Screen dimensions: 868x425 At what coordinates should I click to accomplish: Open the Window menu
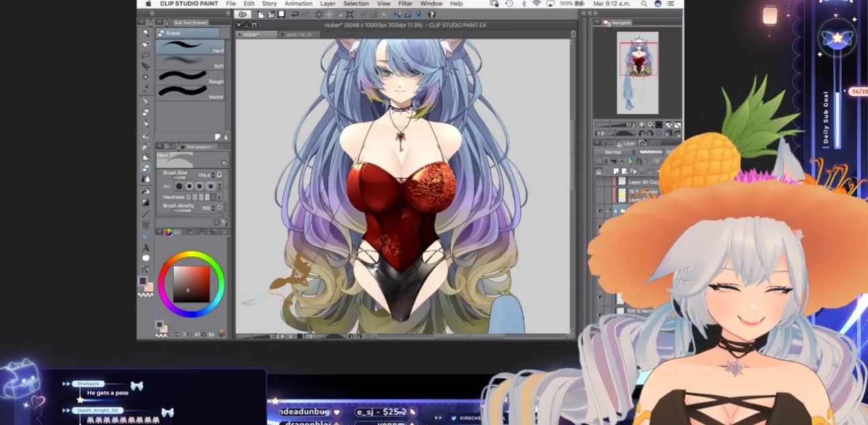coord(431,4)
